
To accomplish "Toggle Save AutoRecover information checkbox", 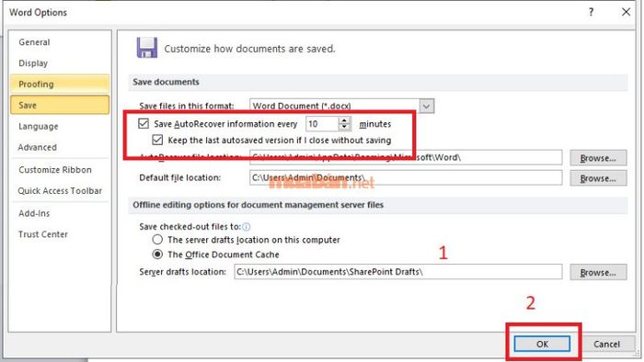I will 144,123.
